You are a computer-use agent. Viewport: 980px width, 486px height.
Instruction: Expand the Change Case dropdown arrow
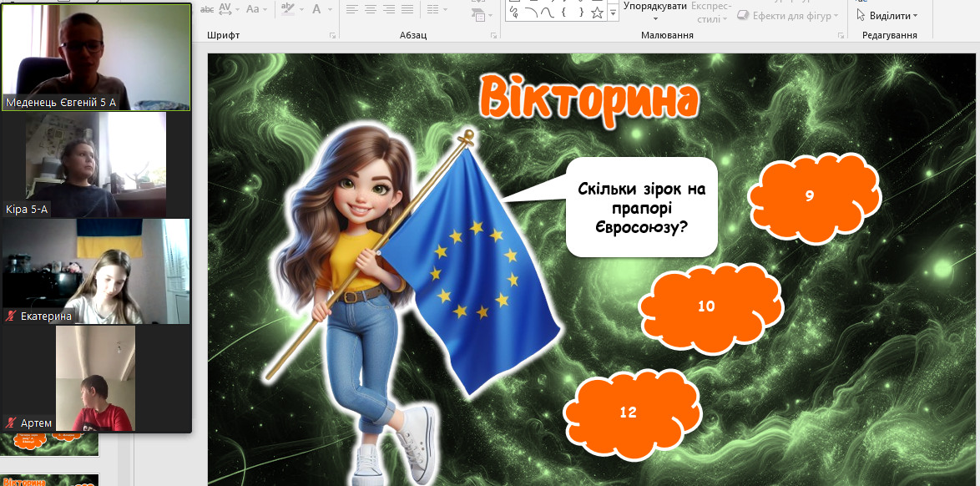265,9
